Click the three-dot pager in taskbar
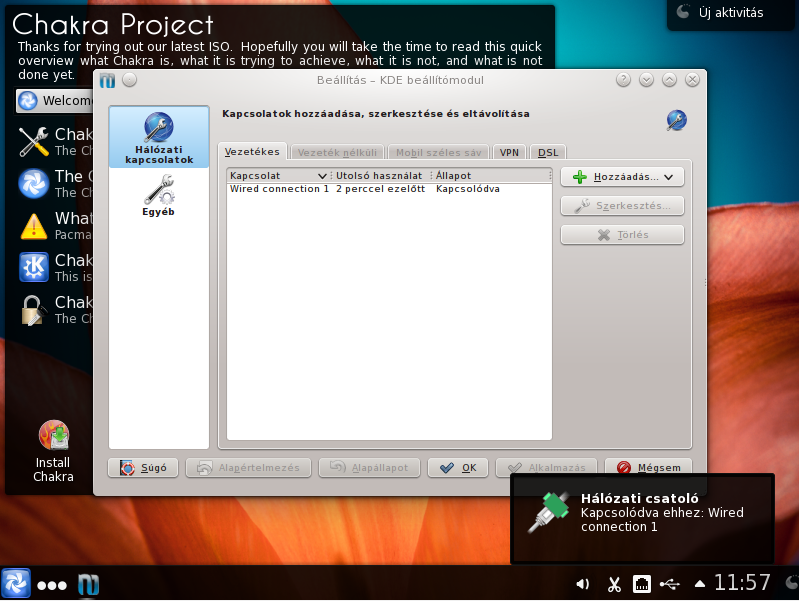Viewport: 799px width, 601px height. [51, 585]
